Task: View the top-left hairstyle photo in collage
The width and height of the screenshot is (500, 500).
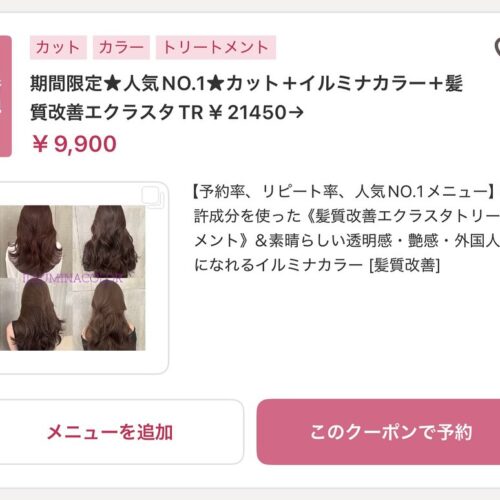Action: point(36,241)
